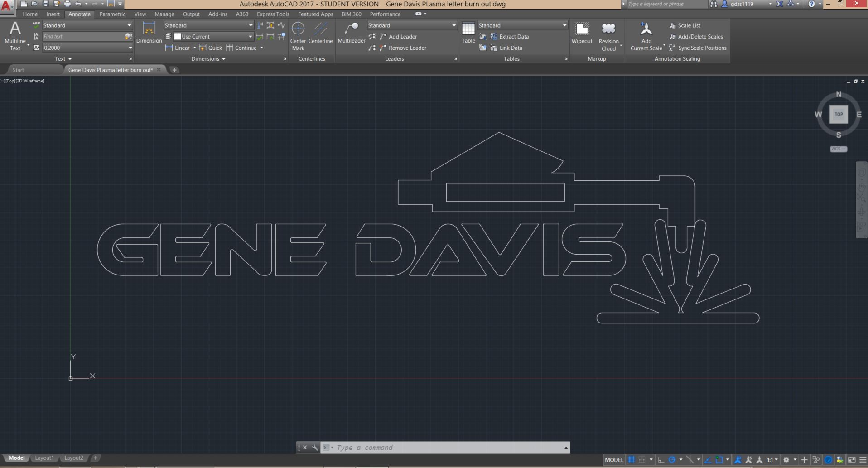Insert a Table from the Tables panel
The height and width of the screenshot is (468, 868).
click(x=468, y=33)
